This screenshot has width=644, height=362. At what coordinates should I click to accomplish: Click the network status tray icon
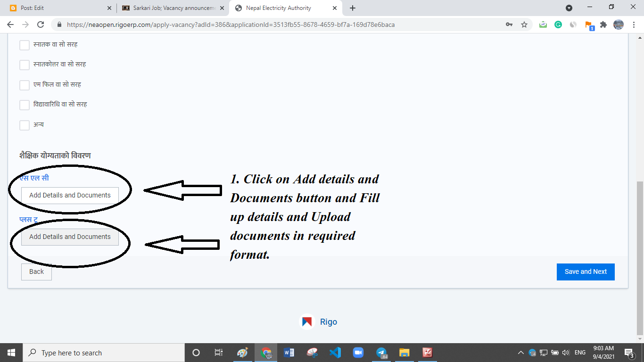544,353
